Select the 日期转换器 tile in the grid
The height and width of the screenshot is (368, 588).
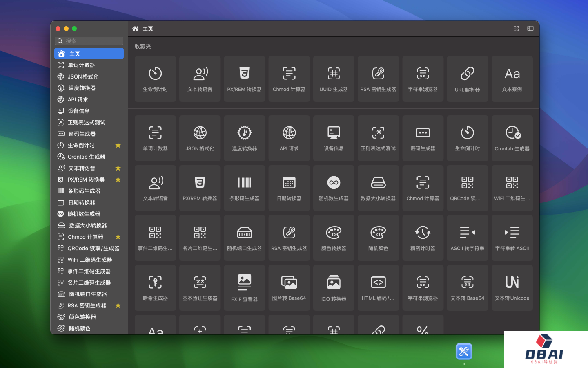tap(289, 188)
